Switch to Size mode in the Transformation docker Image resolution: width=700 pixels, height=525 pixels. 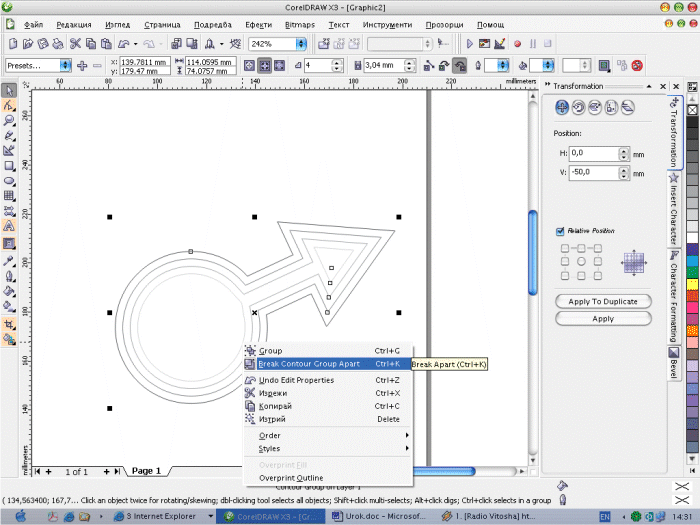(x=611, y=107)
